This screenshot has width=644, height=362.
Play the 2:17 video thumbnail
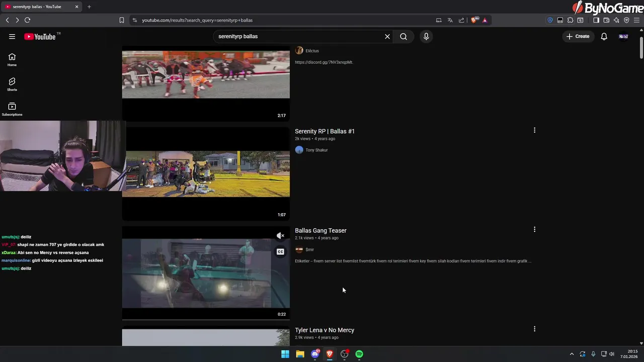(206, 83)
